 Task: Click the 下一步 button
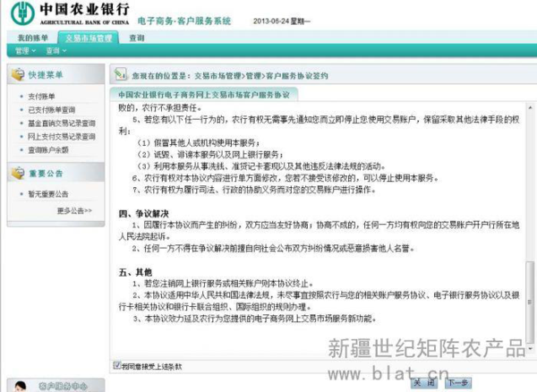(x=458, y=382)
